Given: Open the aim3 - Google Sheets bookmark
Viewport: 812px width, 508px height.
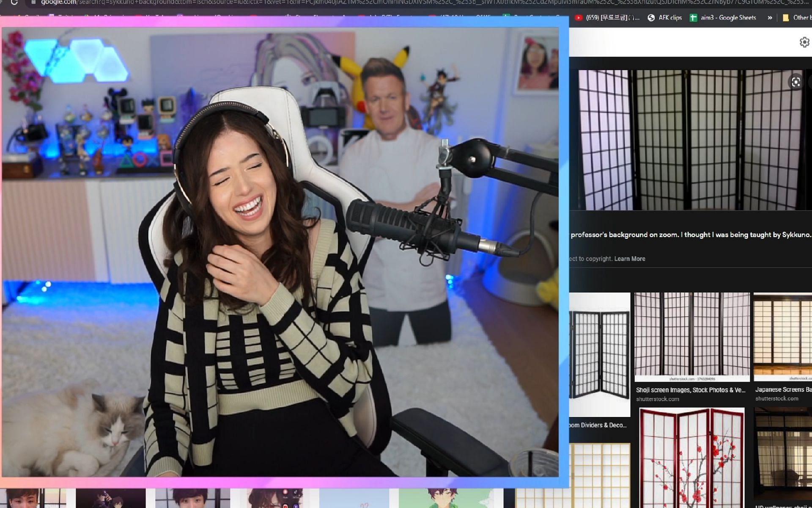Looking at the screenshot, I should (x=723, y=18).
